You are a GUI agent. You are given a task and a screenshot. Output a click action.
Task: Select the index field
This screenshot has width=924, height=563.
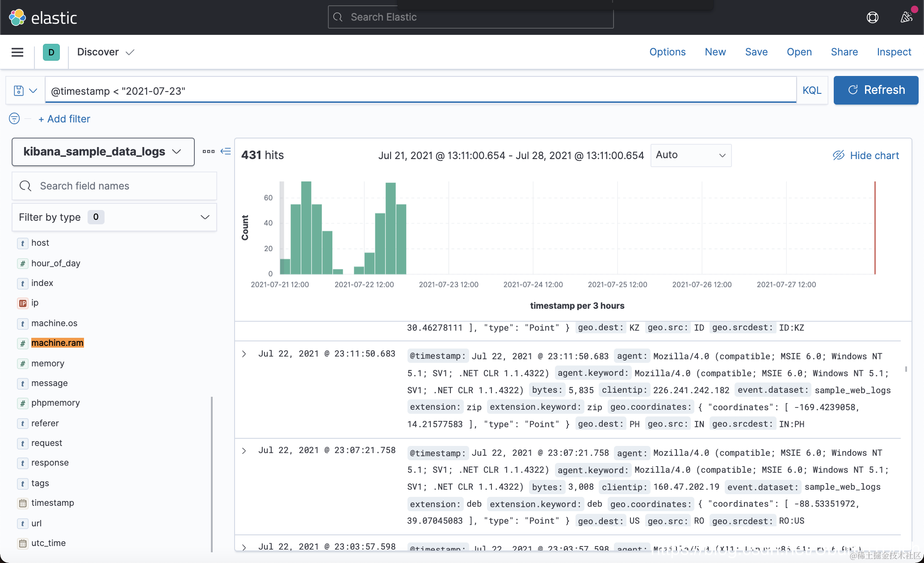tap(42, 283)
